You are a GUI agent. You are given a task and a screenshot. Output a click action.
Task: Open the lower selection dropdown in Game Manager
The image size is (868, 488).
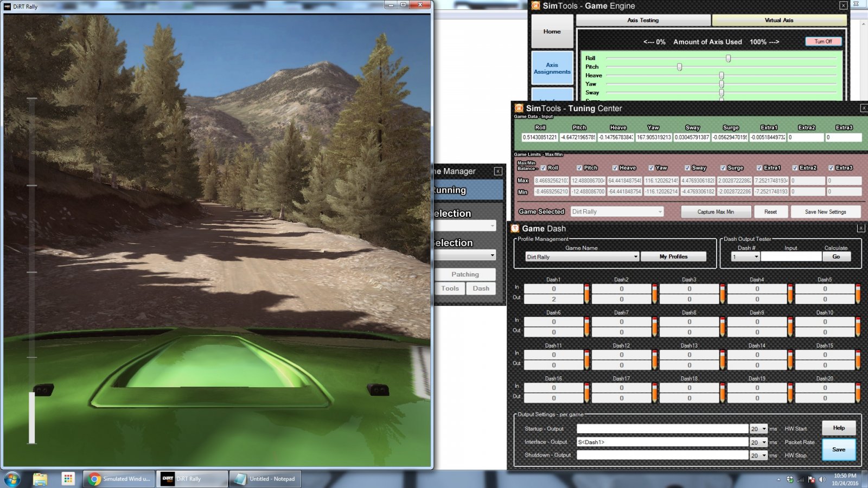pos(465,255)
